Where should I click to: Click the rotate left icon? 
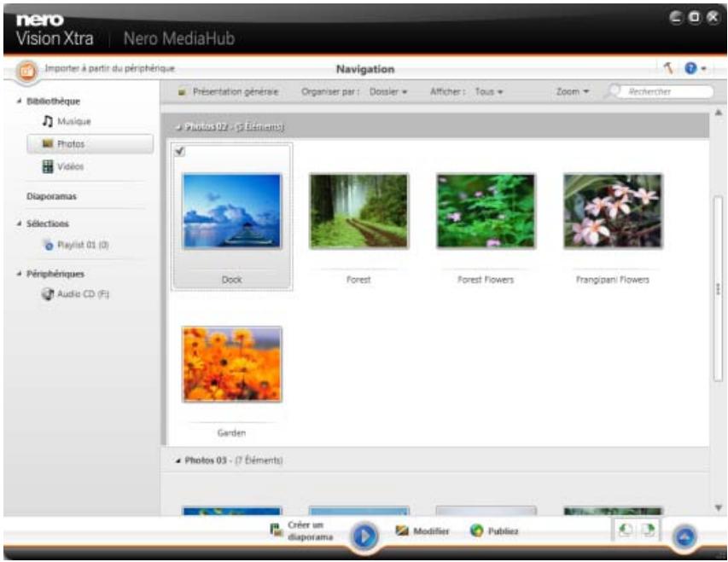click(625, 530)
